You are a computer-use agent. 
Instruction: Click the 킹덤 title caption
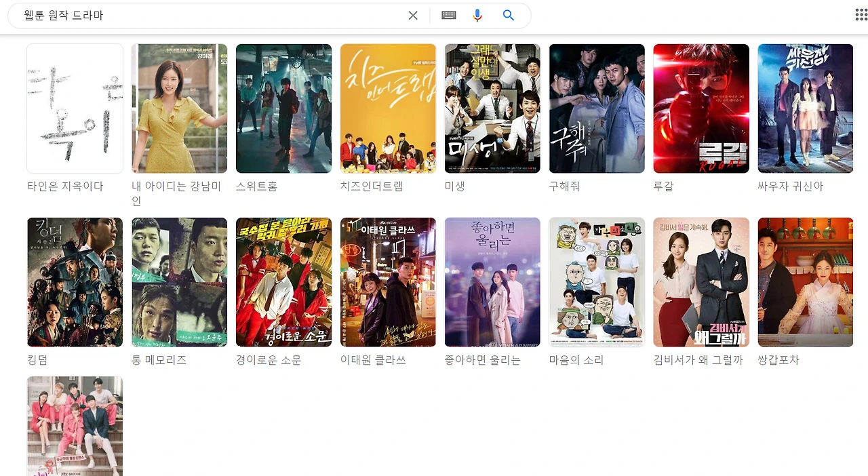pyautogui.click(x=37, y=360)
